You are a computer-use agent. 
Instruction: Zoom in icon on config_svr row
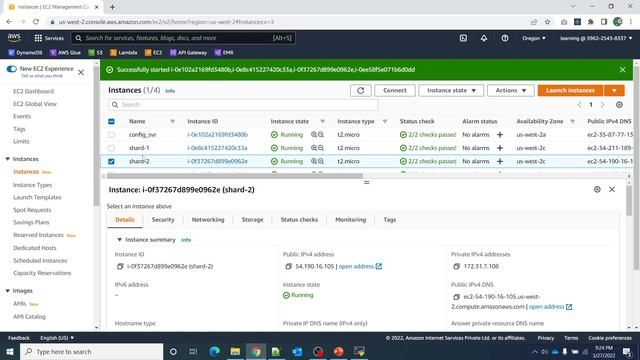[314, 134]
